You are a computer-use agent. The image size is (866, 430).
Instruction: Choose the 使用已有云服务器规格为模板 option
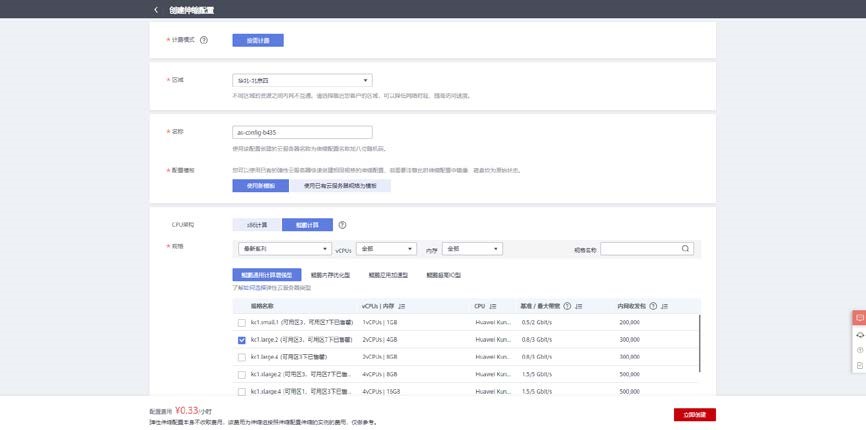tap(340, 186)
